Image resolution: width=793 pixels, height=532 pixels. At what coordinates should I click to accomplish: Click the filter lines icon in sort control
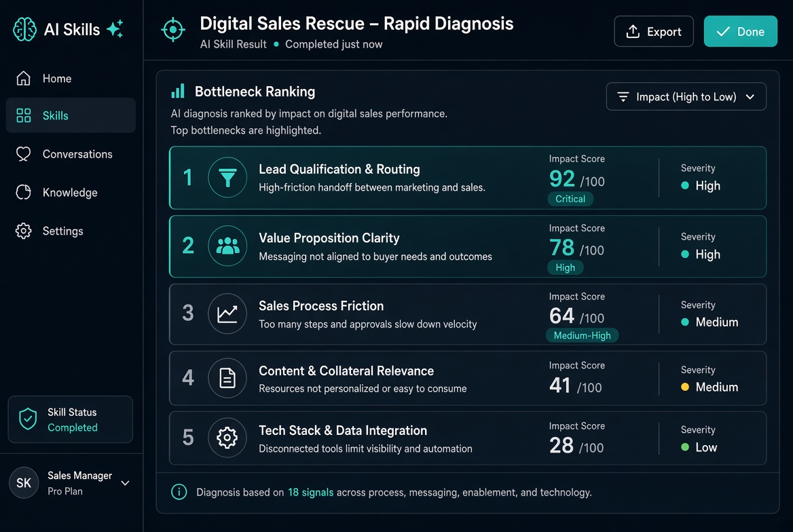pos(623,96)
